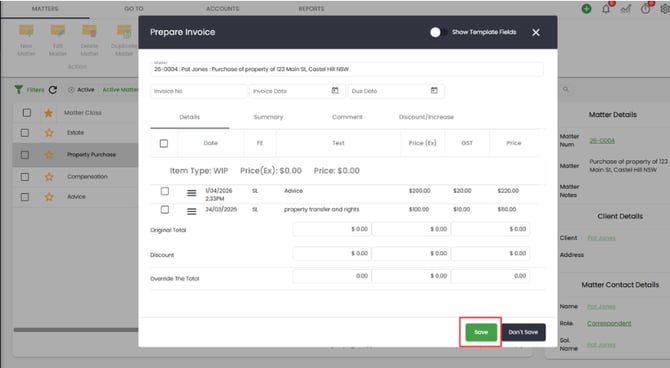The width and height of the screenshot is (670, 368).
Task: Click the Don't Save button
Action: [523, 332]
